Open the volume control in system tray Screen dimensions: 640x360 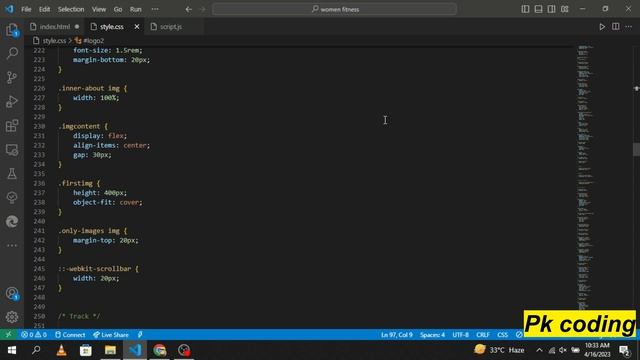(563, 350)
